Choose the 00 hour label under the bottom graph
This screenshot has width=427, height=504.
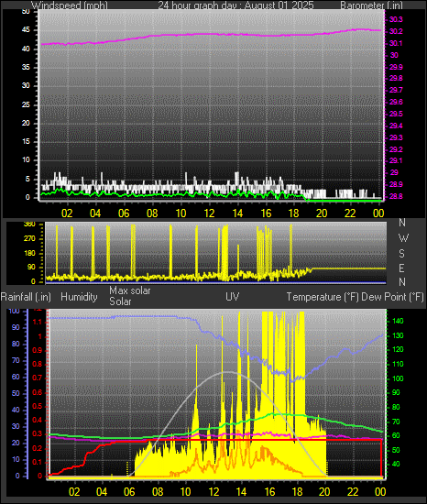380,492
